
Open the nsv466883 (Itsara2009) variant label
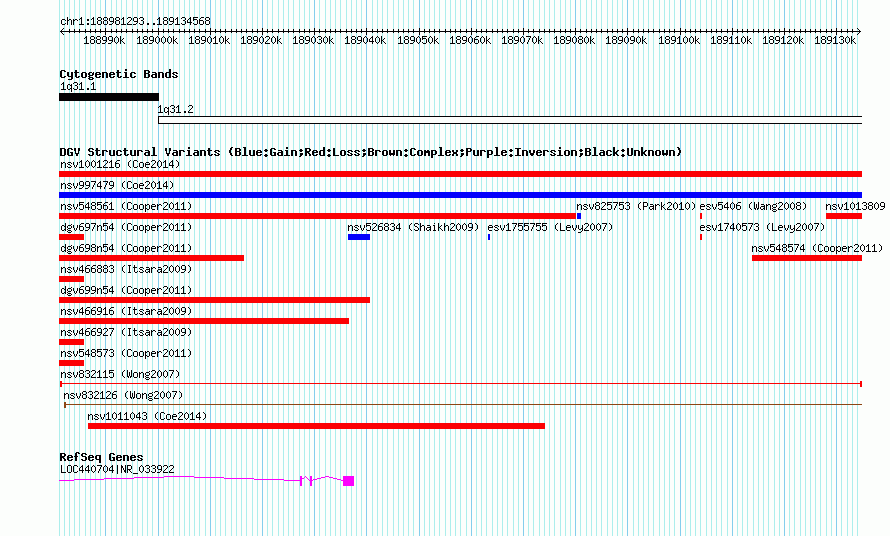click(126, 269)
